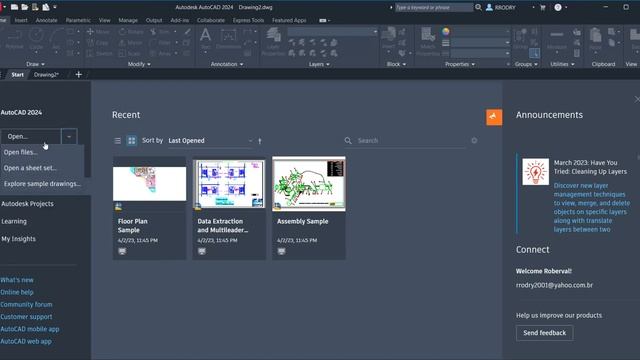This screenshot has height=360, width=640.
Task: Open the Community forum link
Action: [x=27, y=304]
